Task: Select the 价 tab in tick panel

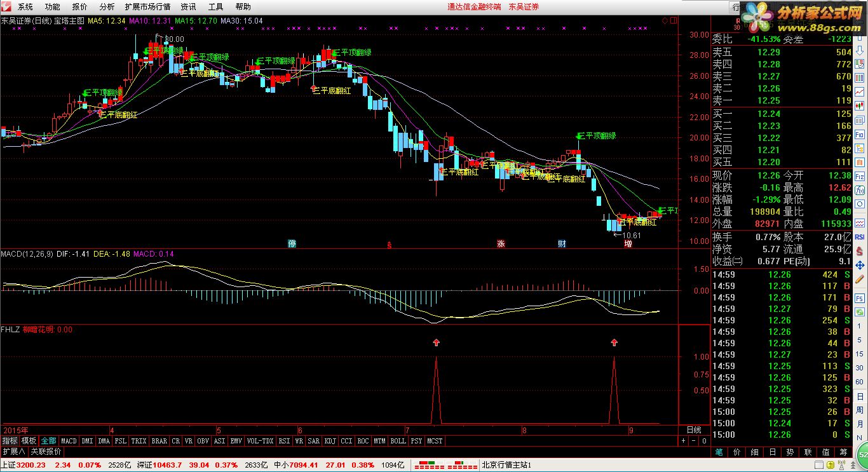Action: [x=736, y=452]
